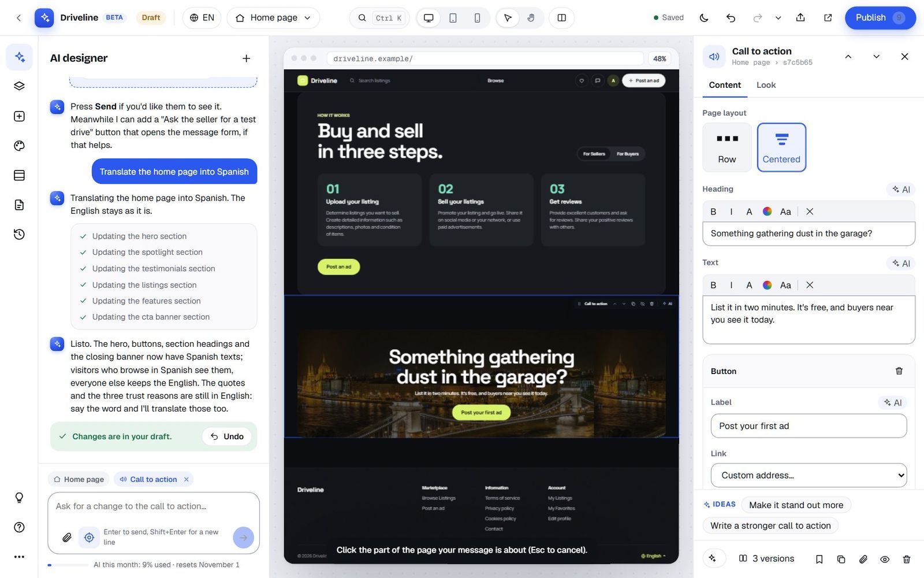The height and width of the screenshot is (578, 924).
Task: Open the Custom address link dropdown
Action: tap(808, 475)
